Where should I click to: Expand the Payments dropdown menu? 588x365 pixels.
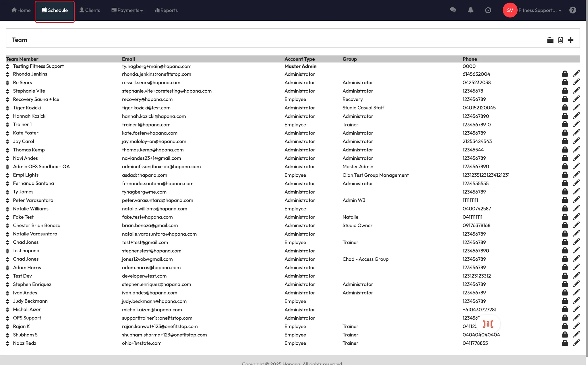[127, 10]
